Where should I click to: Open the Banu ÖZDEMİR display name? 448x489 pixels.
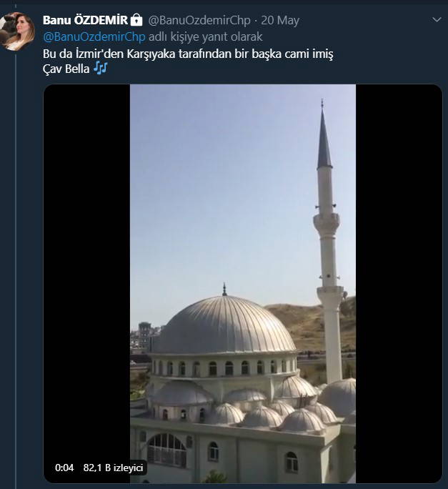tap(85, 20)
